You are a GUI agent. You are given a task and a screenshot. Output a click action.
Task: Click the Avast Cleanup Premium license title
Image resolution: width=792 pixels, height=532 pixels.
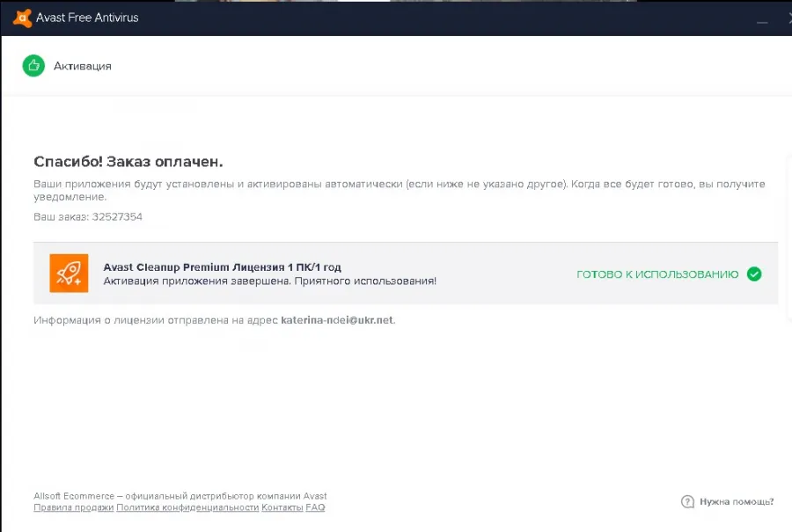[x=223, y=267]
